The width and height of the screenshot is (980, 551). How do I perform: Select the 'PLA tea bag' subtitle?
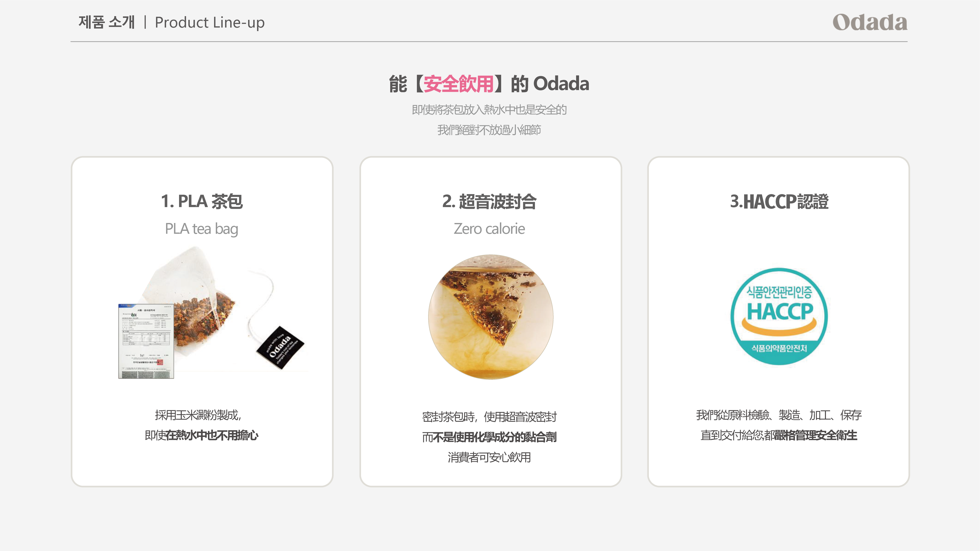[202, 229]
